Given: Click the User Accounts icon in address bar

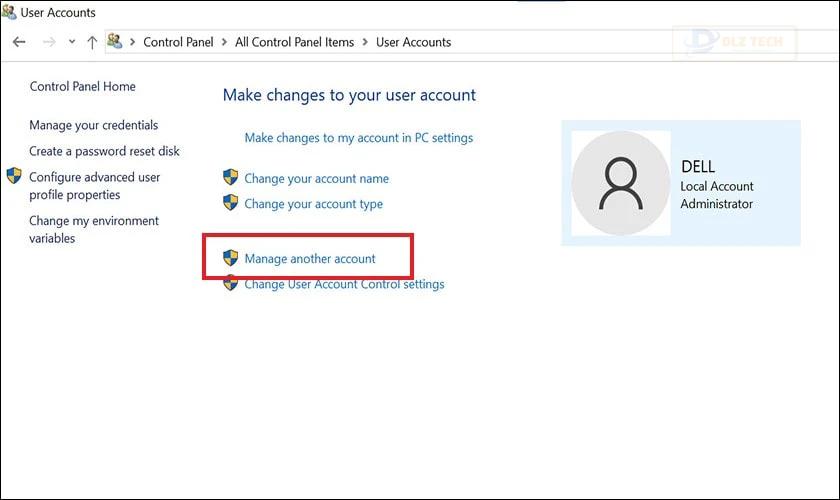Looking at the screenshot, I should click(x=114, y=41).
